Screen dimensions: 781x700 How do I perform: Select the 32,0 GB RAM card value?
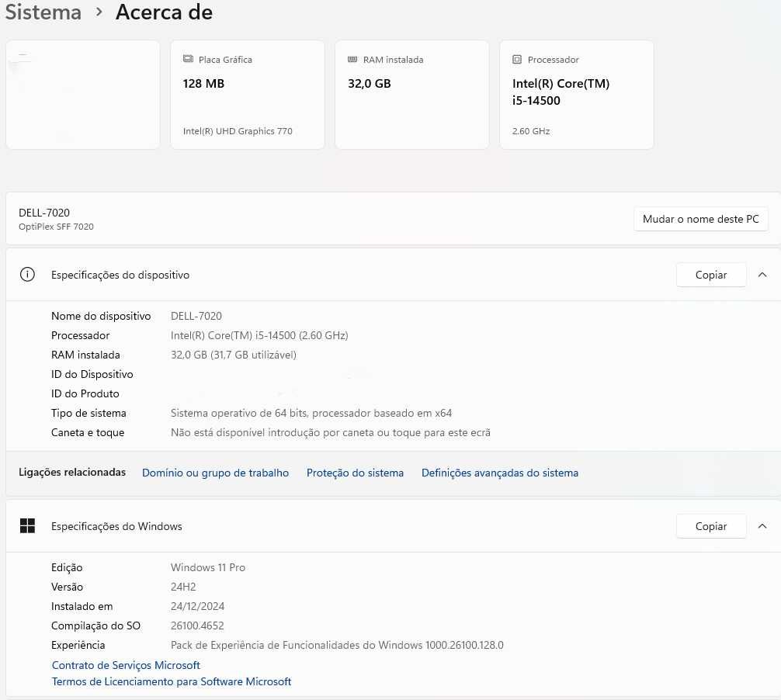[x=369, y=83]
